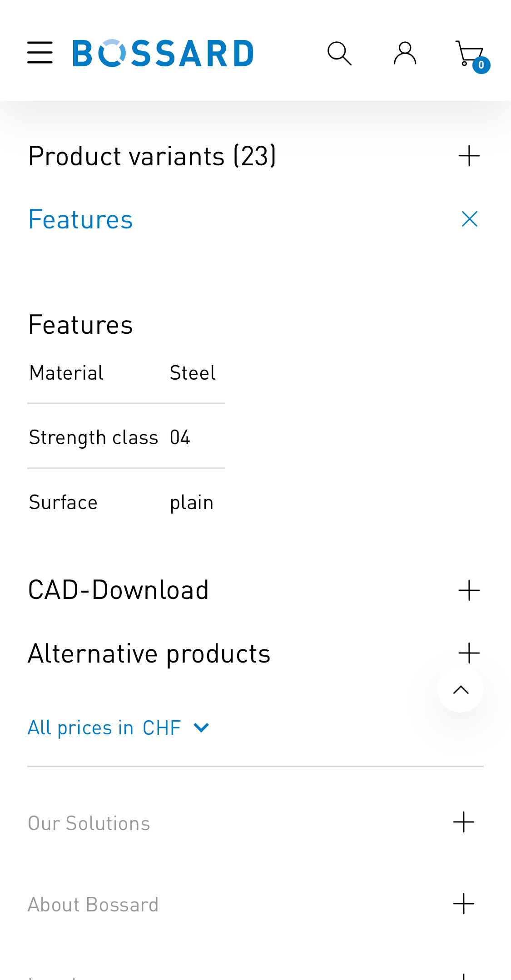Click the CAD-Download heading
This screenshot has width=511, height=980.
click(x=118, y=589)
